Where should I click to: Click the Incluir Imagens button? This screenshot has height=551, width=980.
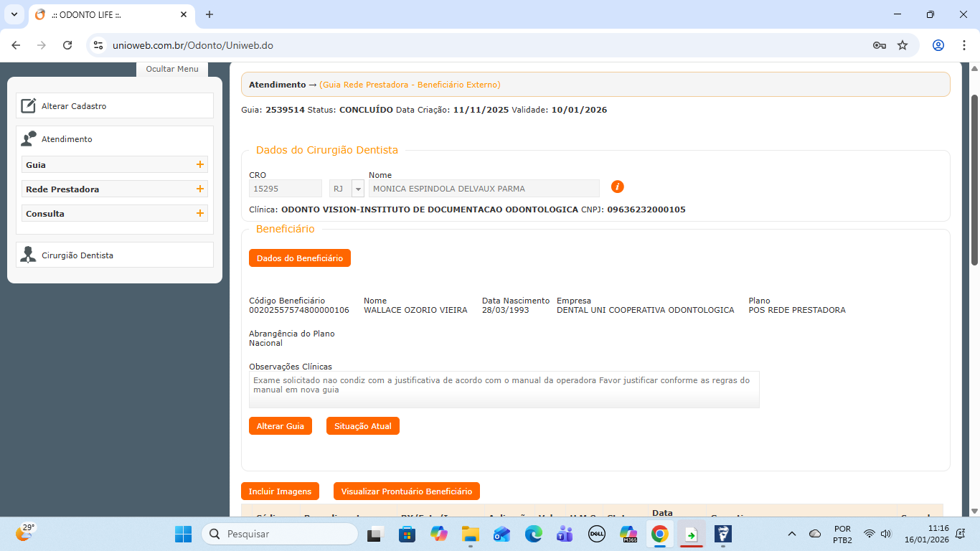coord(280,491)
